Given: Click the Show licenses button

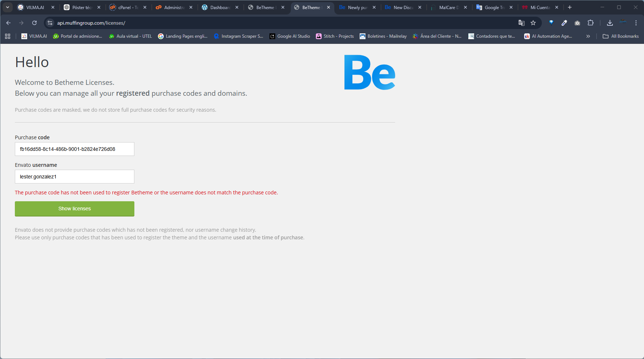Looking at the screenshot, I should click(75, 209).
